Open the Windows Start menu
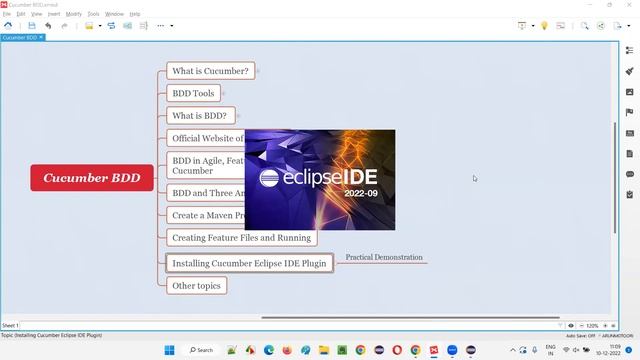640x360 pixels. point(169,350)
